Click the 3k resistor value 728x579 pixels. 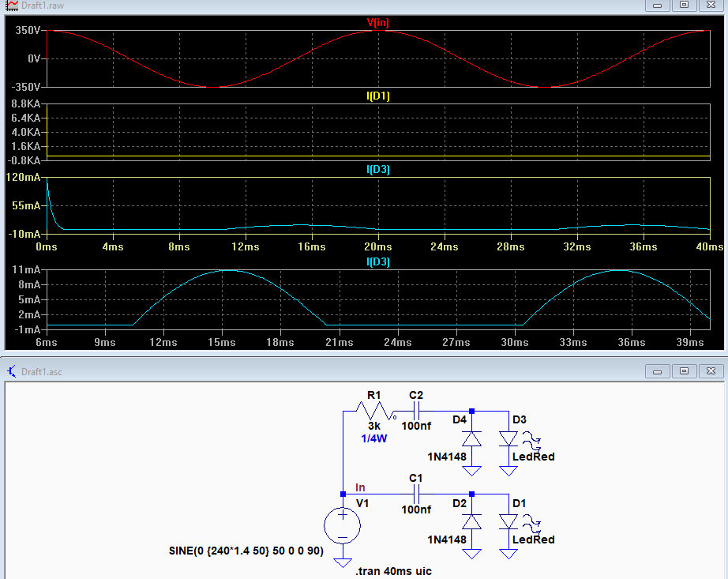[374, 426]
